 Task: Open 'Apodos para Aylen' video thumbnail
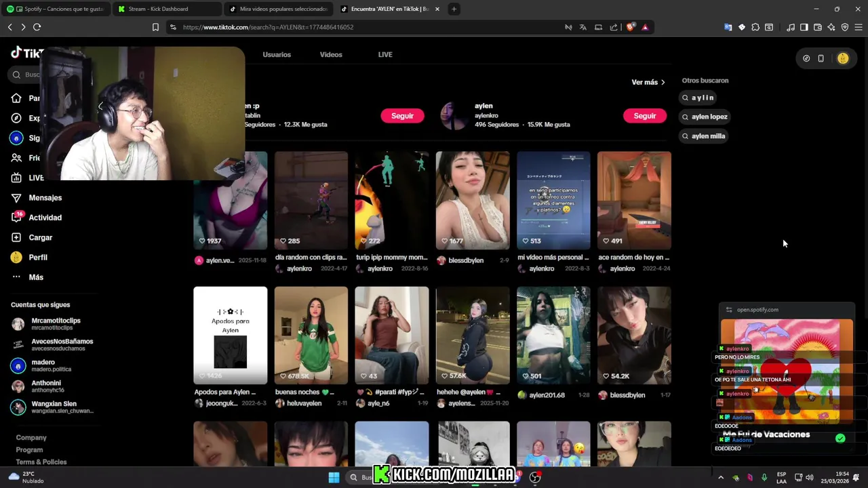pos(231,335)
